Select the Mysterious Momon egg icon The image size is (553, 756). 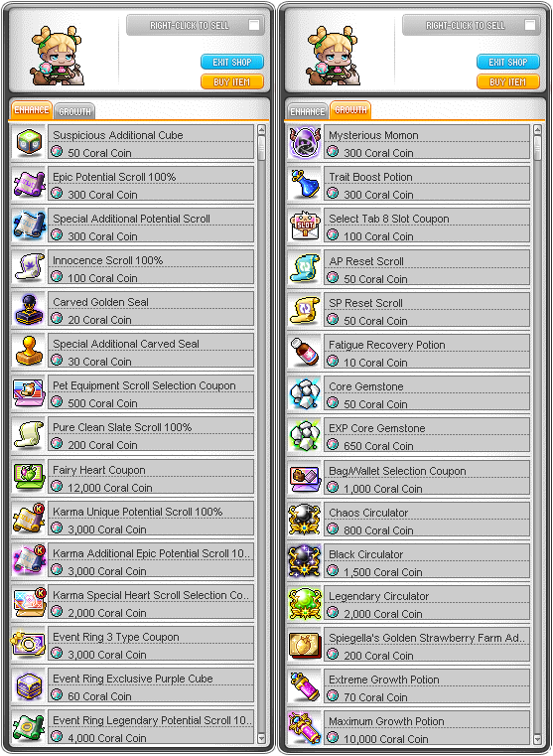[305, 142]
